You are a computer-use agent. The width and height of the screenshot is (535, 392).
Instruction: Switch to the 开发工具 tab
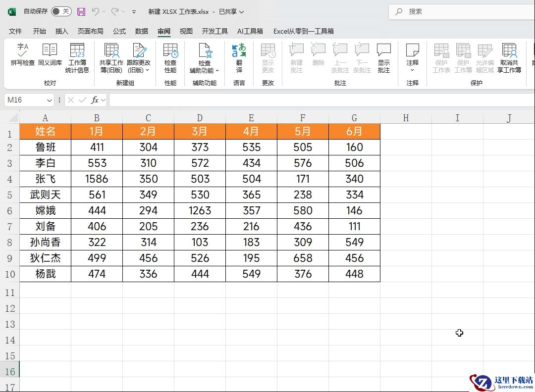click(214, 31)
